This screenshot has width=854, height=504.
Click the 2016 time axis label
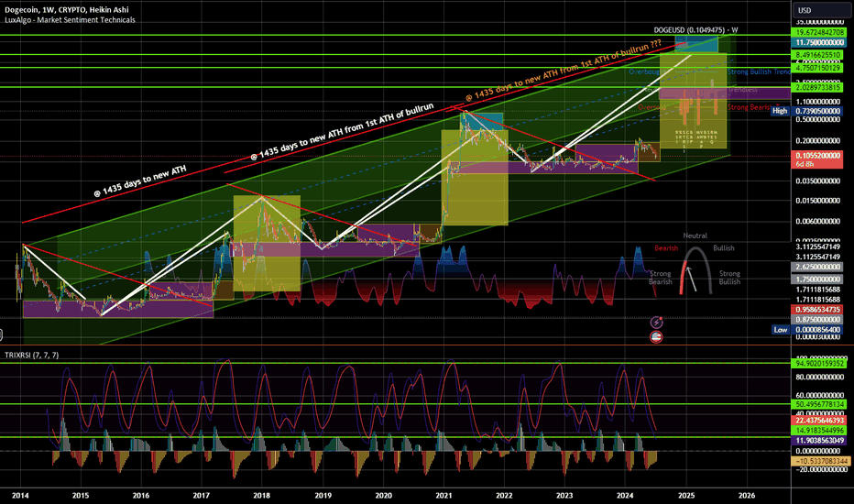tap(140, 495)
